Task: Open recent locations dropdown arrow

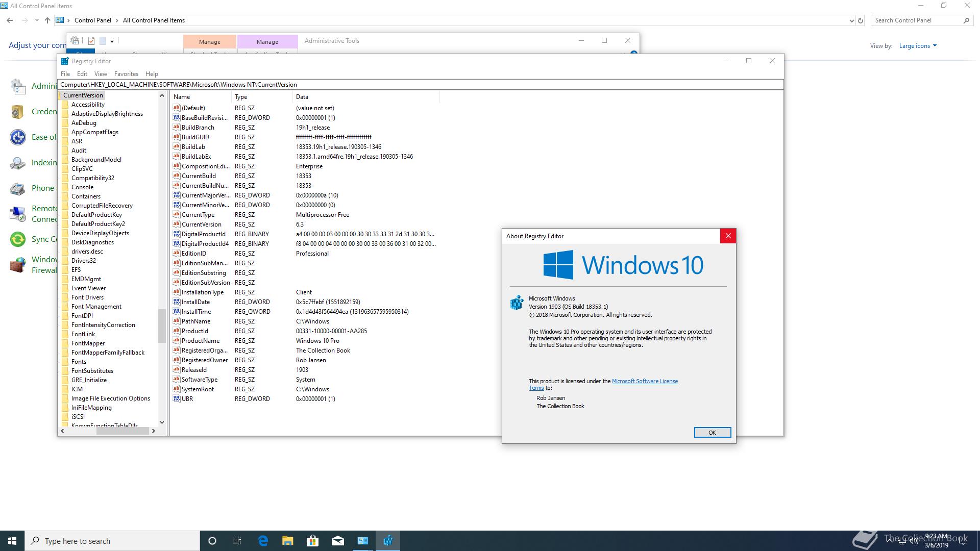Action: coord(37,20)
